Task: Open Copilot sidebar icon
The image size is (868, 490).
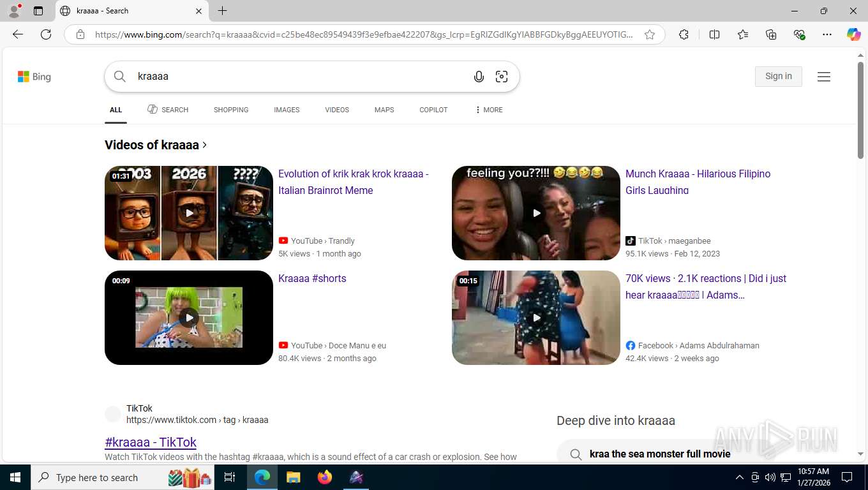Action: (x=853, y=34)
